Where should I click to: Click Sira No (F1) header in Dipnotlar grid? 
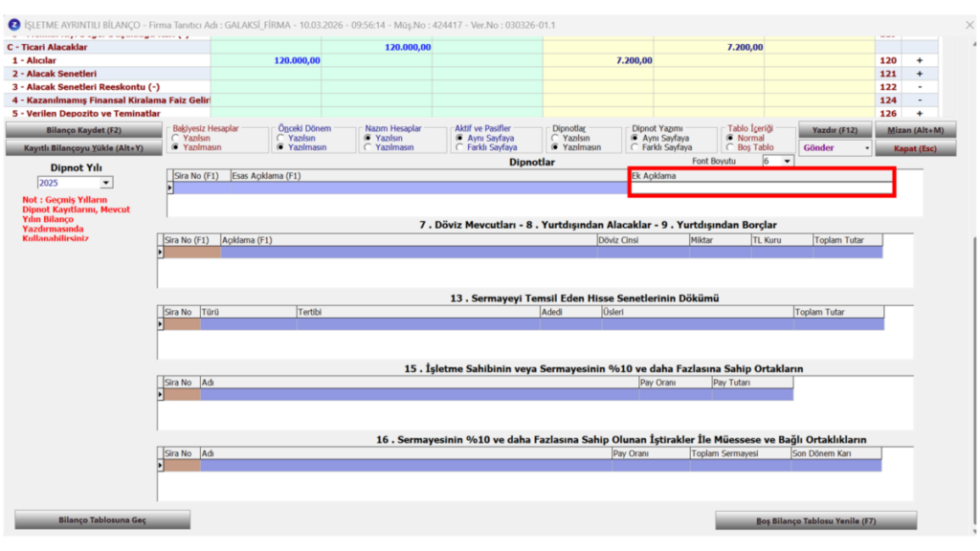(x=202, y=176)
